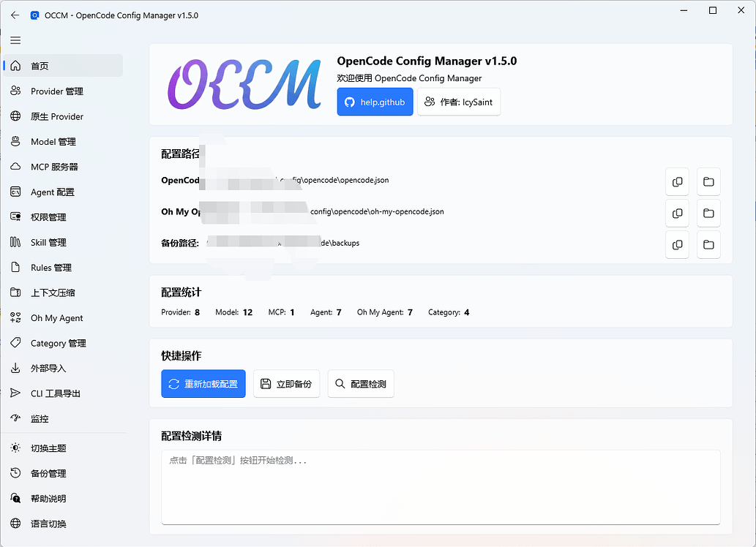Image resolution: width=756 pixels, height=547 pixels.
Task: Select MCP 服务器 in sidebar
Action: click(63, 167)
